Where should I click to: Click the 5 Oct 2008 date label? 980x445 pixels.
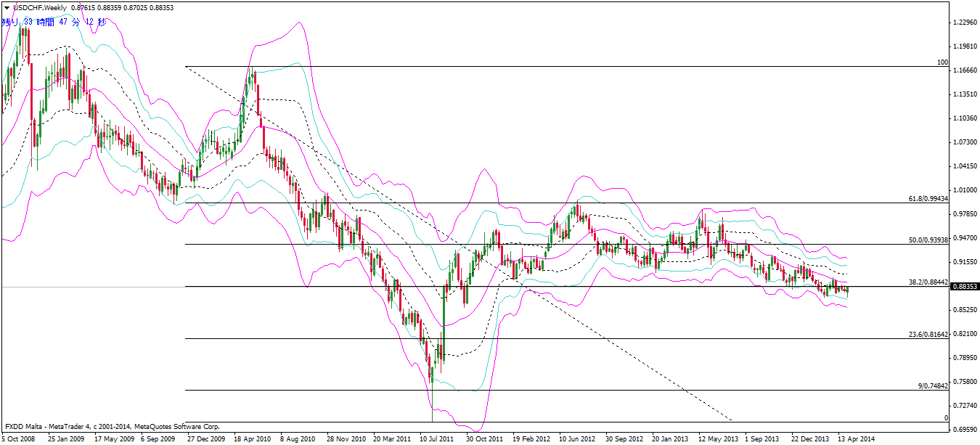point(18,439)
